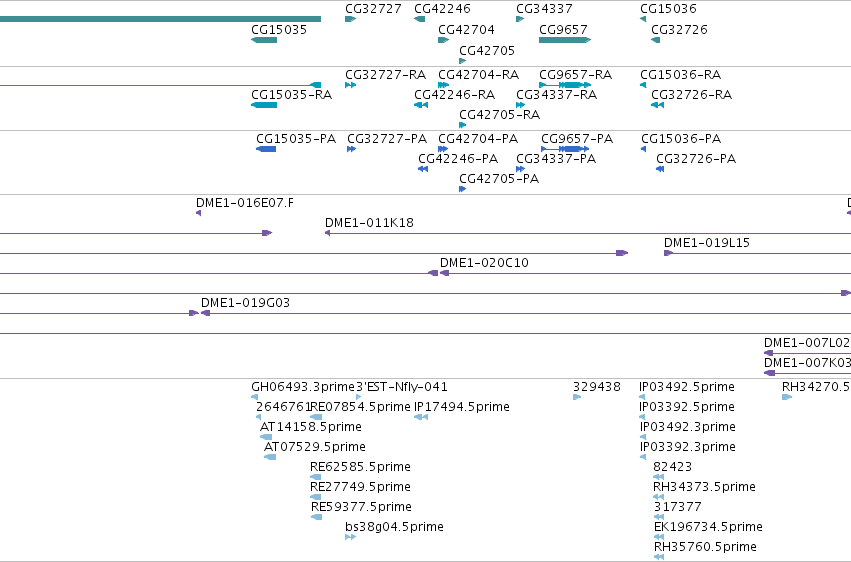Select the 82423 EST label
Screen dimensions: 851x562
672,467
